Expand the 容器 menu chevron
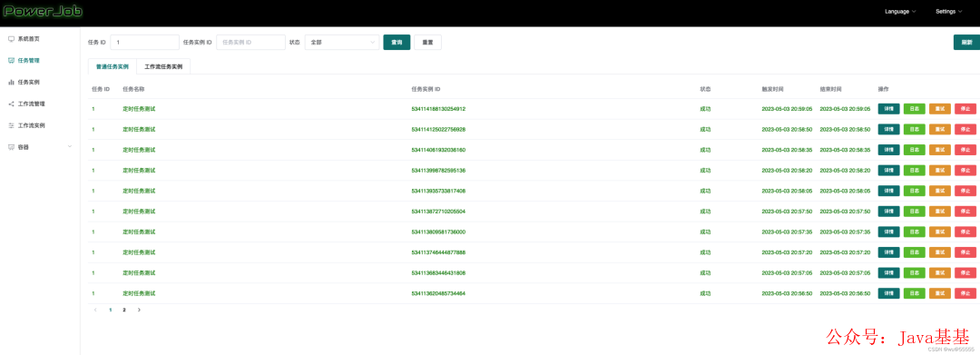The height and width of the screenshot is (355, 980). pyautogui.click(x=69, y=147)
